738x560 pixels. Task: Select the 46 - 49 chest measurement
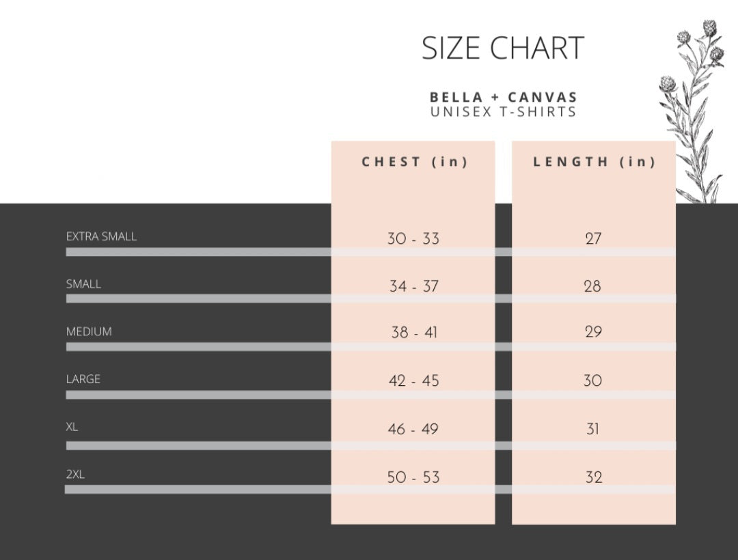coord(413,430)
